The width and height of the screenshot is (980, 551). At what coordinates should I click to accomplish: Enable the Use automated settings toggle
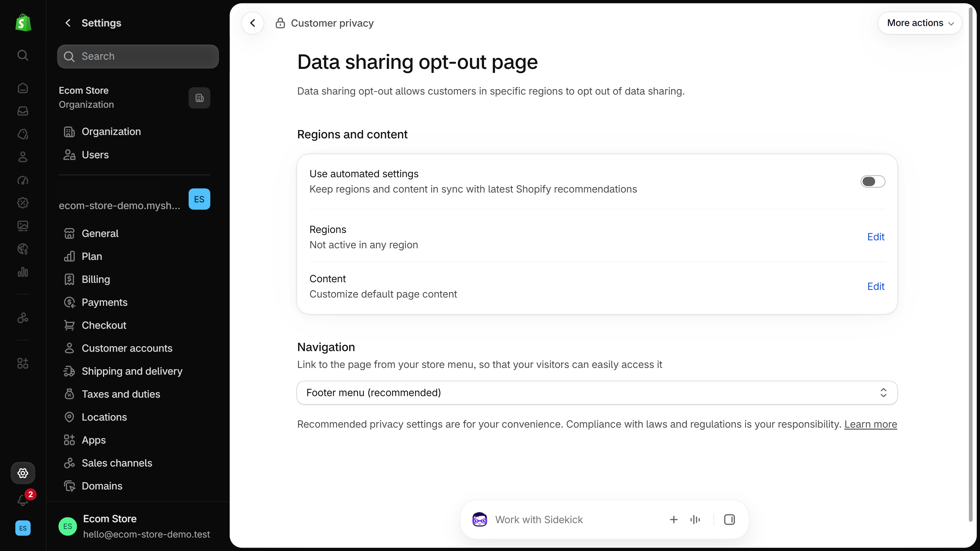873,182
